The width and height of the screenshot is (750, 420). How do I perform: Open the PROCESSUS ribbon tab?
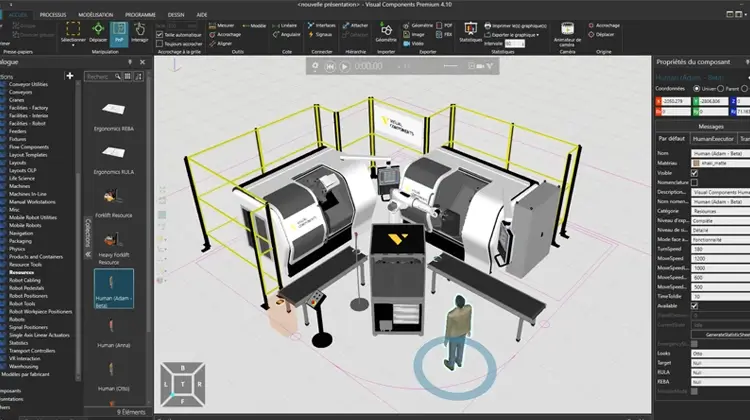coord(53,15)
